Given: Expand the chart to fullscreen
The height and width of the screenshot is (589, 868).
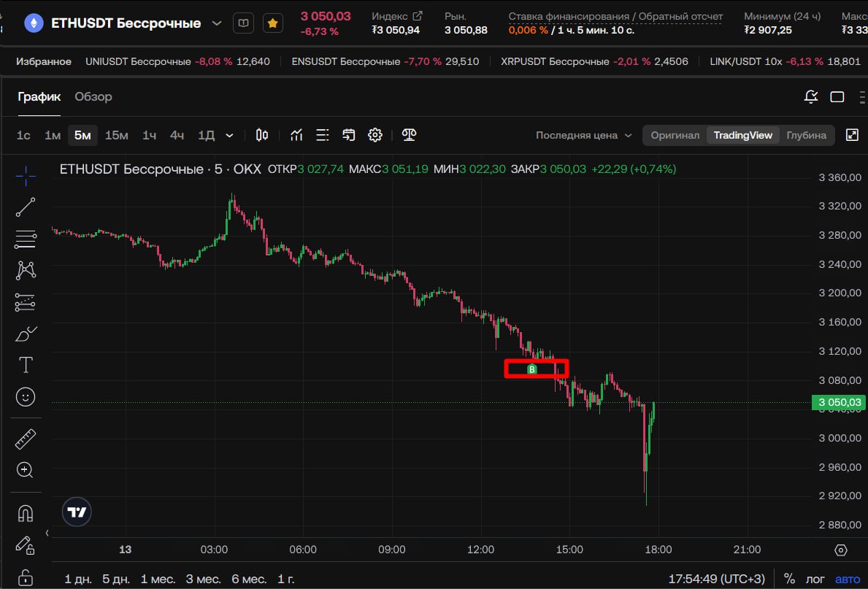Looking at the screenshot, I should (853, 135).
